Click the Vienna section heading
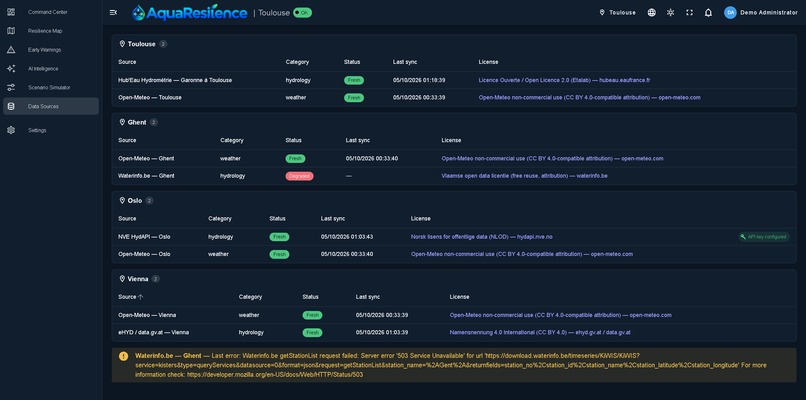Viewport: 806px width, 400px height. click(138, 279)
